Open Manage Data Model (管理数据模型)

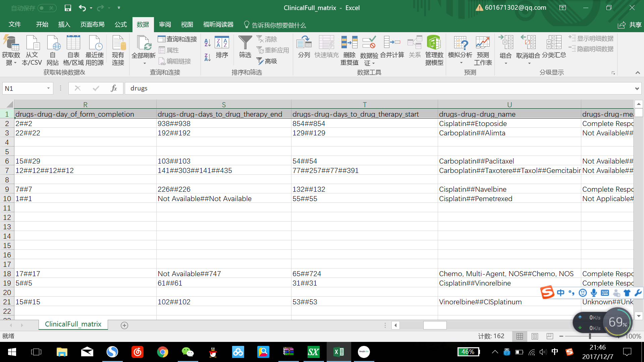point(434,50)
